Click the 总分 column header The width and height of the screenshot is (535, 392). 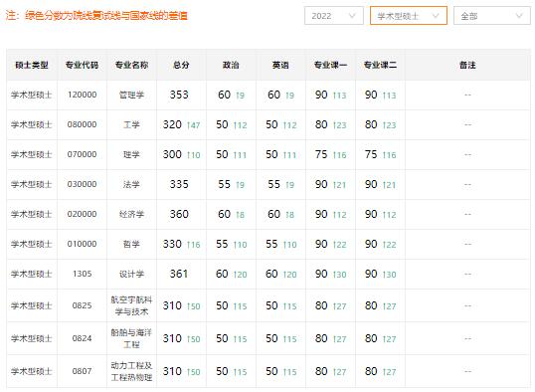point(181,65)
